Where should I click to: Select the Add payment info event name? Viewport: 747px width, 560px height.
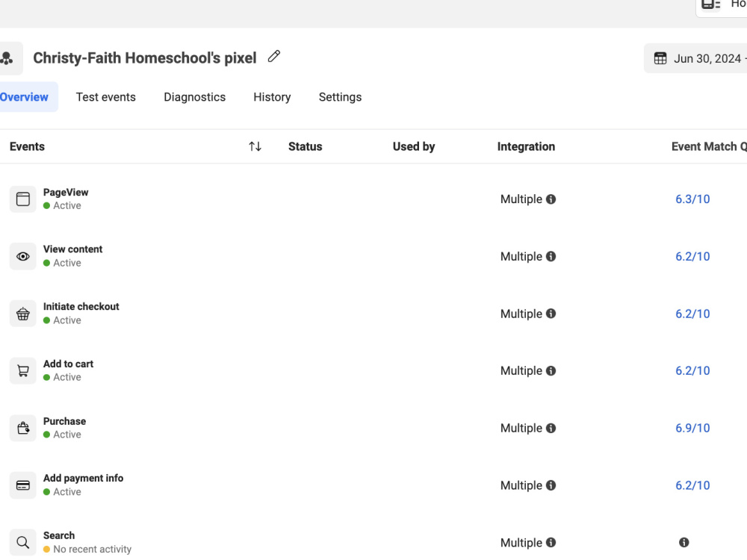tap(84, 478)
